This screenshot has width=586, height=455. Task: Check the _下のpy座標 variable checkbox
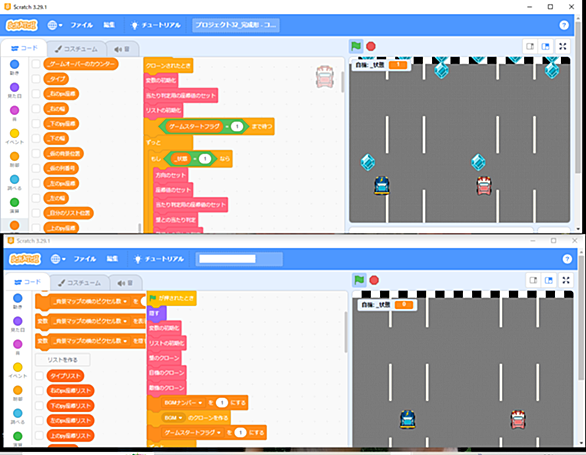(36, 124)
